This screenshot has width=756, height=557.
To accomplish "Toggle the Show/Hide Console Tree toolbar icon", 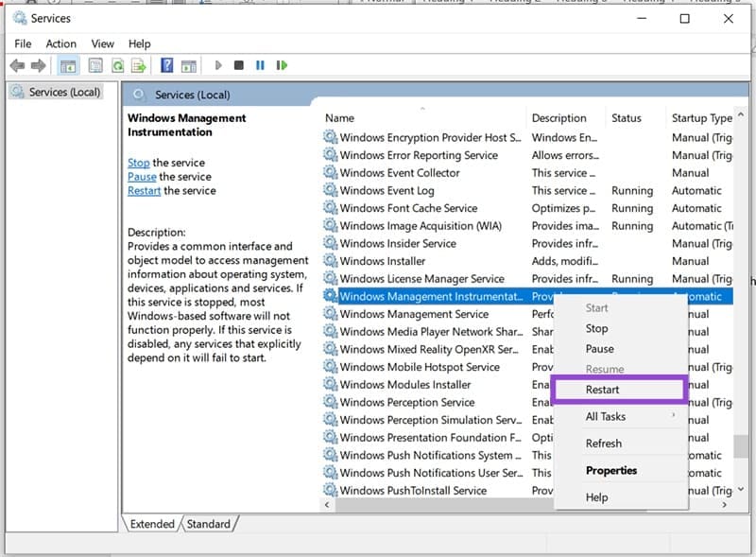I will coord(69,64).
